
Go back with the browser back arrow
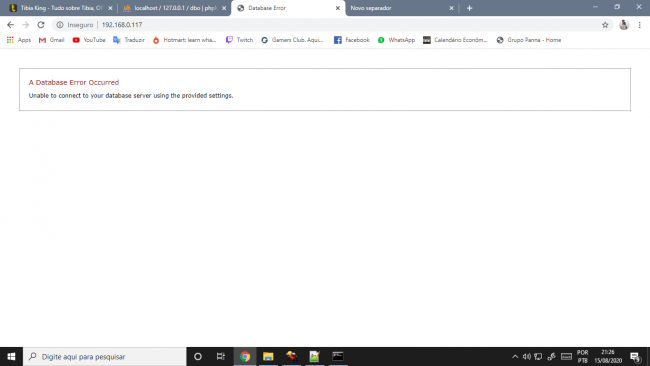pos(10,25)
